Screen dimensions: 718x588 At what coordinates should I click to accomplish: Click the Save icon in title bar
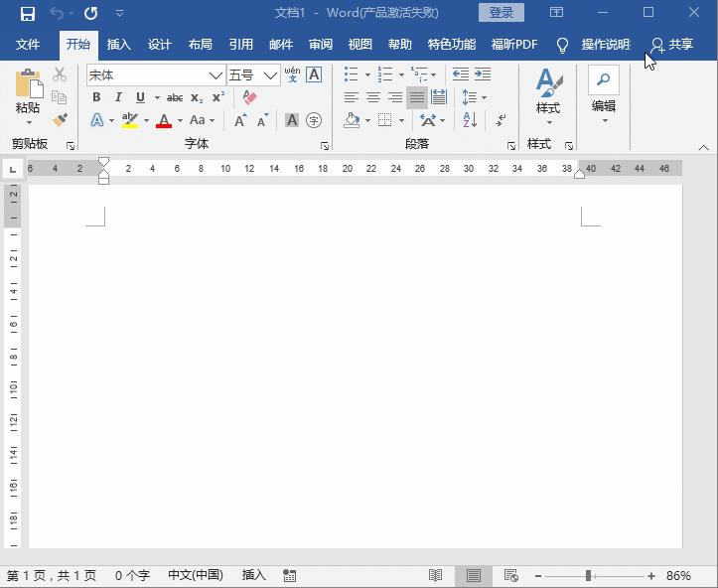point(28,14)
